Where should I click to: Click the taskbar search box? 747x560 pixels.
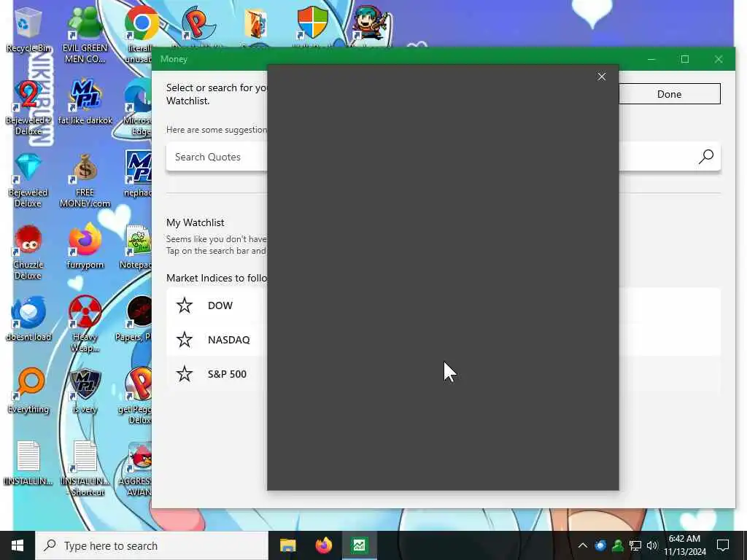(x=152, y=545)
